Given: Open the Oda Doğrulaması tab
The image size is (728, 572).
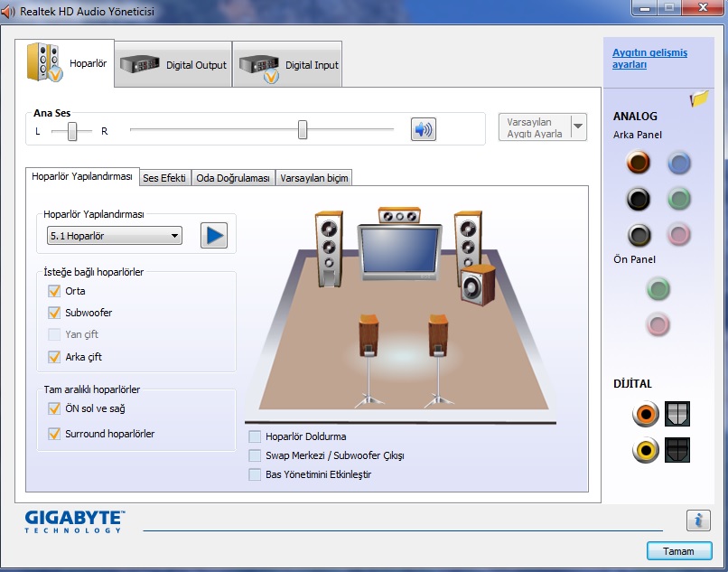Looking at the screenshot, I should pyautogui.click(x=233, y=178).
